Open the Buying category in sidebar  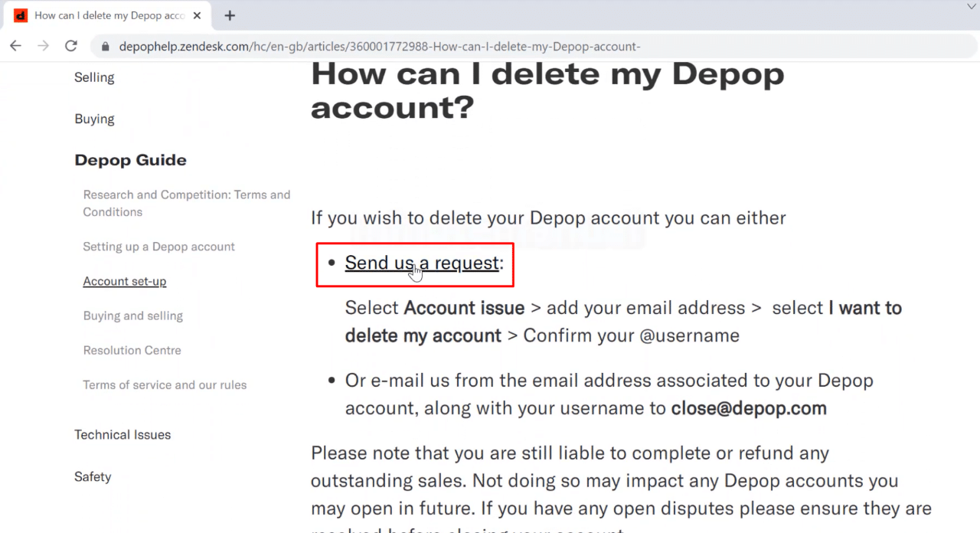[x=94, y=119]
